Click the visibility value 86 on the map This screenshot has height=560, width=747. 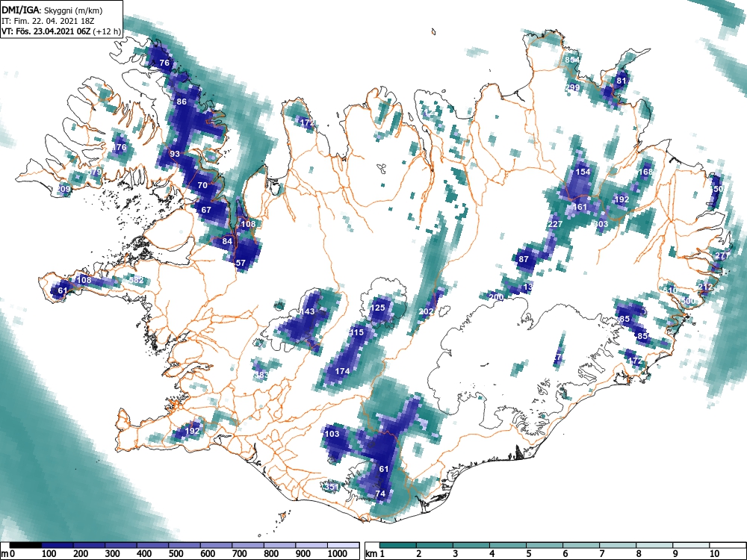coord(182,102)
